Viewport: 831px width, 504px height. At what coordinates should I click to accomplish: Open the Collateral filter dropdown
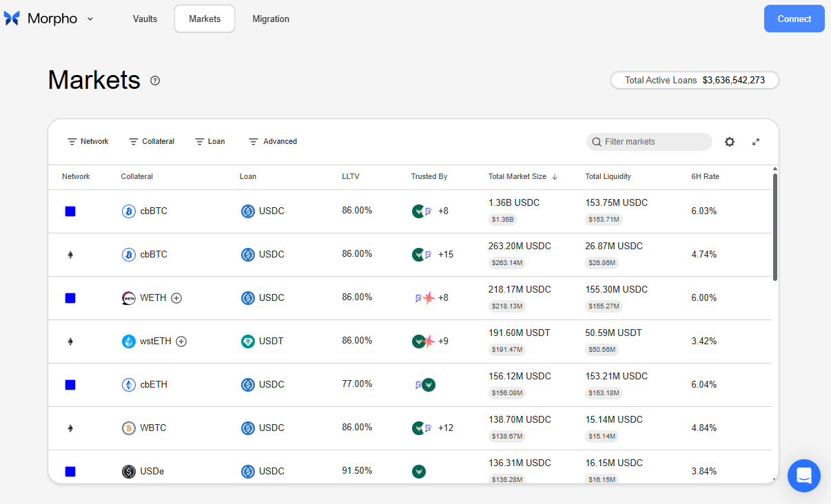152,142
